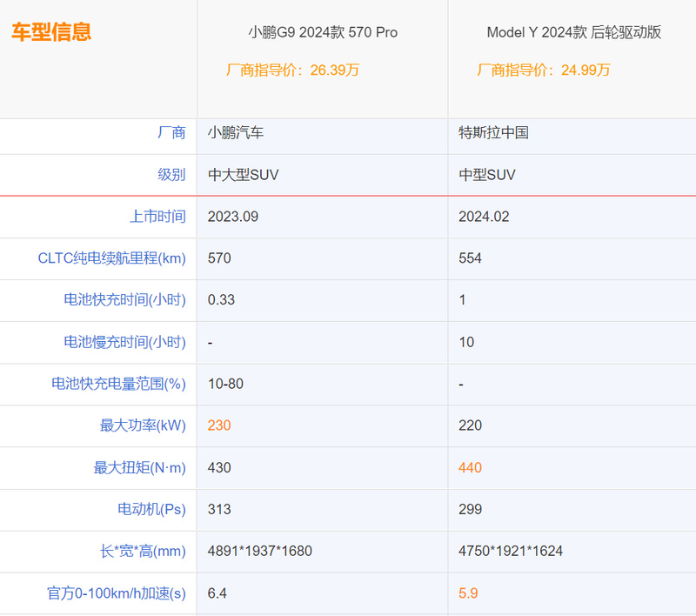Viewport: 696px width, 616px height.
Task: Click the 26.39万 guide price
Action: tap(335, 70)
